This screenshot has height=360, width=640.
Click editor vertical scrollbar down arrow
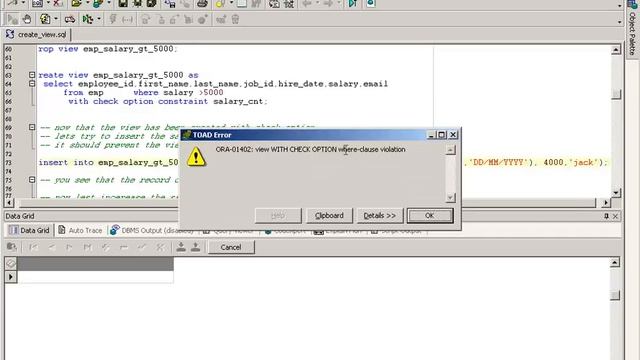coord(616,192)
